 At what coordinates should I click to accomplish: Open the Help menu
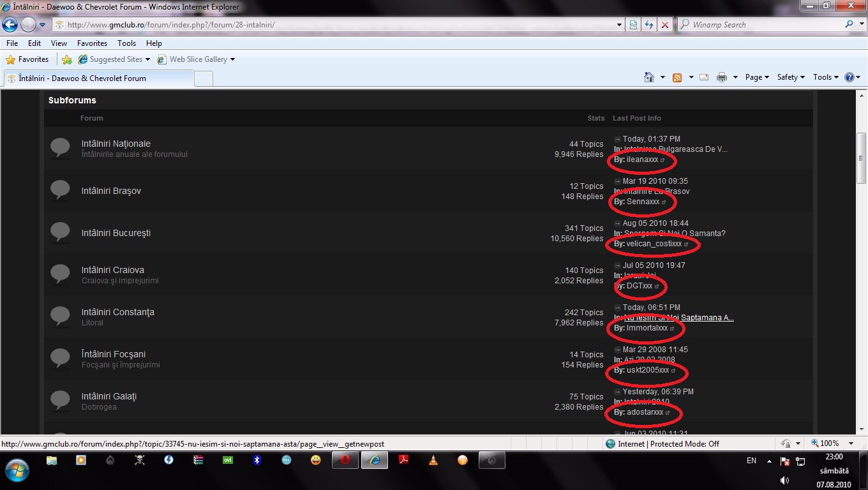(154, 43)
